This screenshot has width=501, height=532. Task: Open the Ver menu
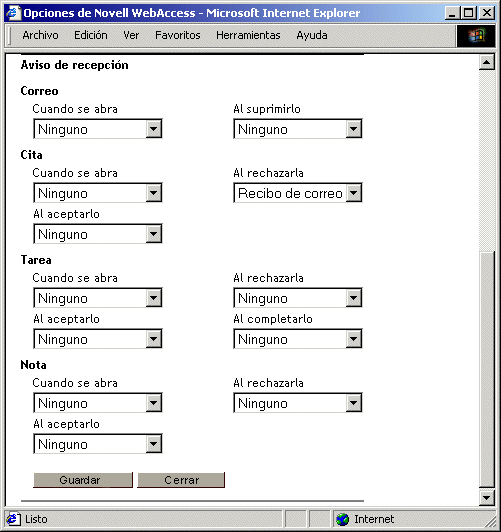[131, 35]
